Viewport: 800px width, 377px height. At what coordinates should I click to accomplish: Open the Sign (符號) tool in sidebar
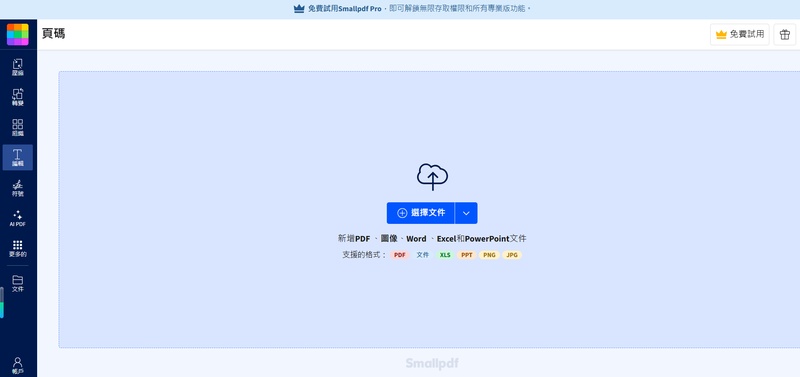click(x=17, y=188)
